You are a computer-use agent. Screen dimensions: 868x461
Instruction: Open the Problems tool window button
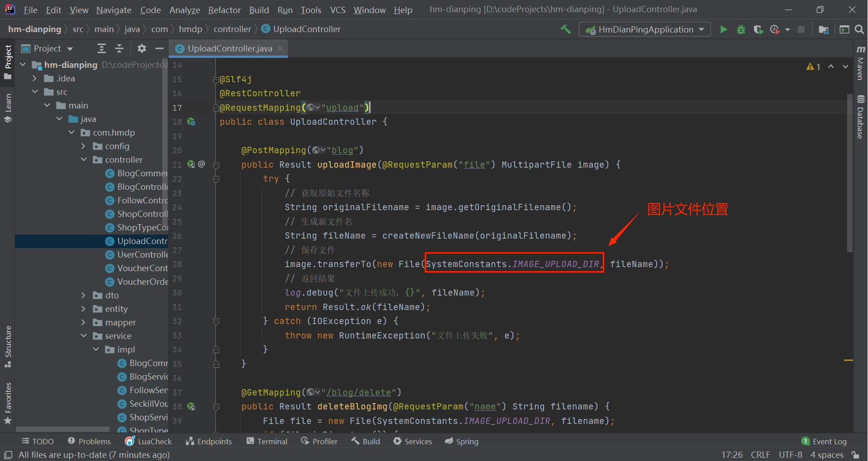pyautogui.click(x=89, y=441)
